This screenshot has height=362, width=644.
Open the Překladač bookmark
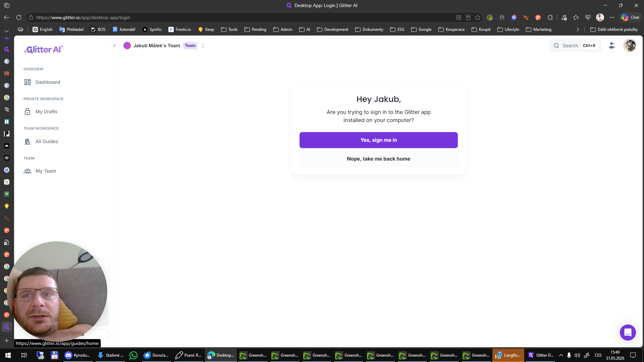coord(71,29)
